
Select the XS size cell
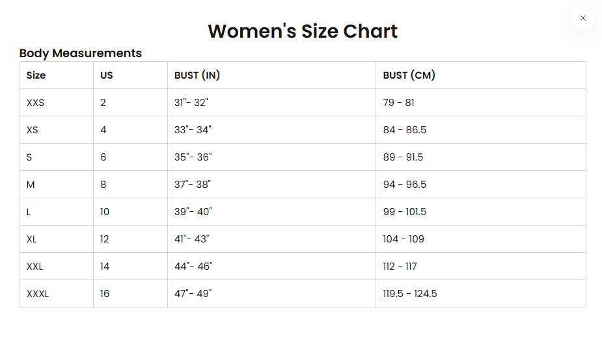coord(33,130)
